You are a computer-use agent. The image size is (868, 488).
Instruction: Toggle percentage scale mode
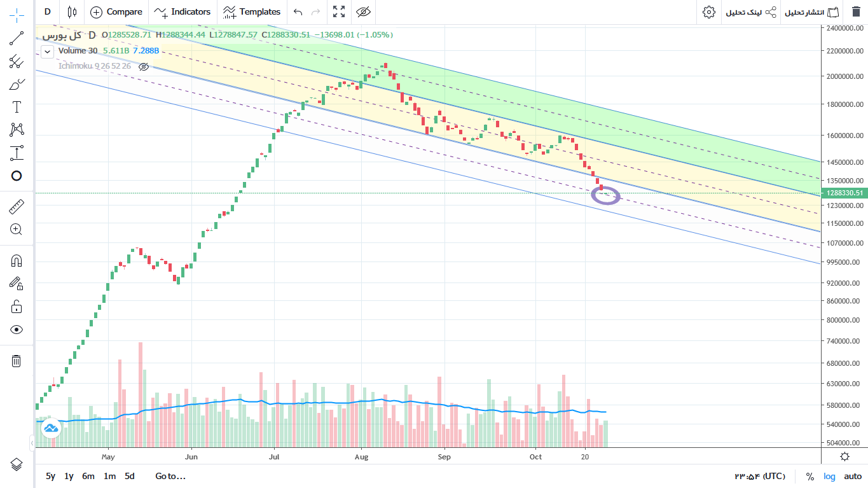(809, 477)
